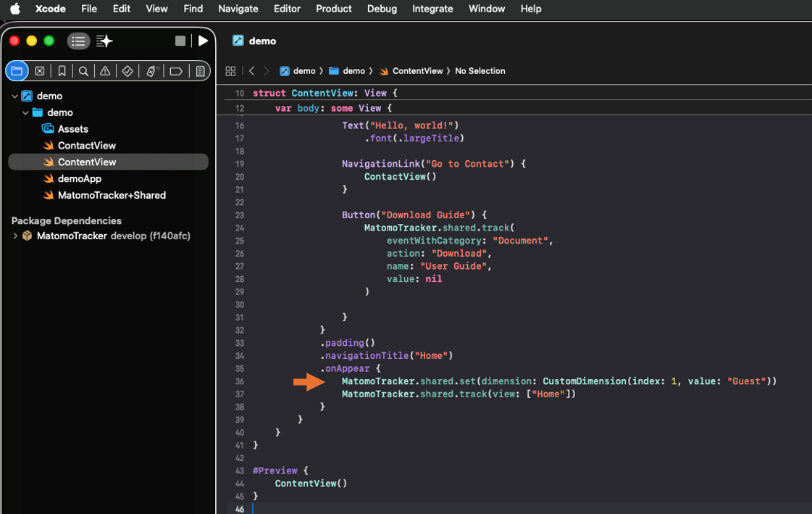Viewport: 812px width, 514px height.
Task: Click eventWithCategory "Document" argument
Action: coord(469,241)
